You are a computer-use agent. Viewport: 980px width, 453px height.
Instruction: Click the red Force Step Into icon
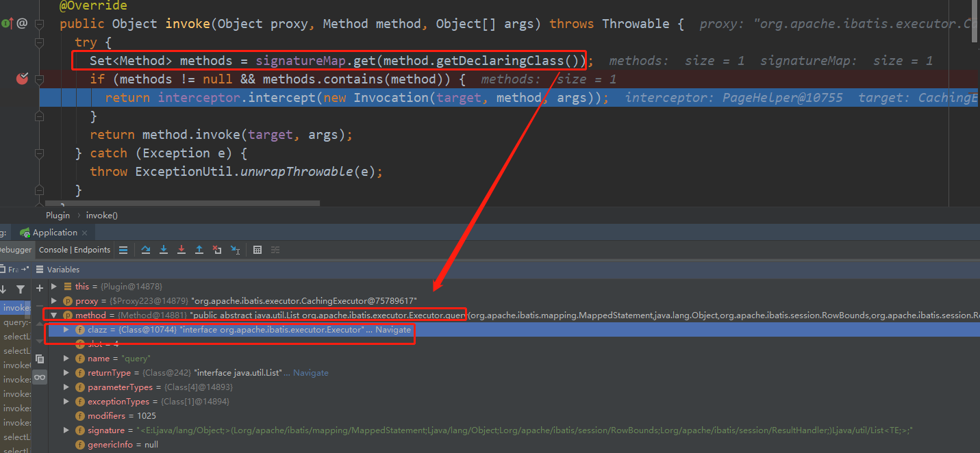[181, 250]
